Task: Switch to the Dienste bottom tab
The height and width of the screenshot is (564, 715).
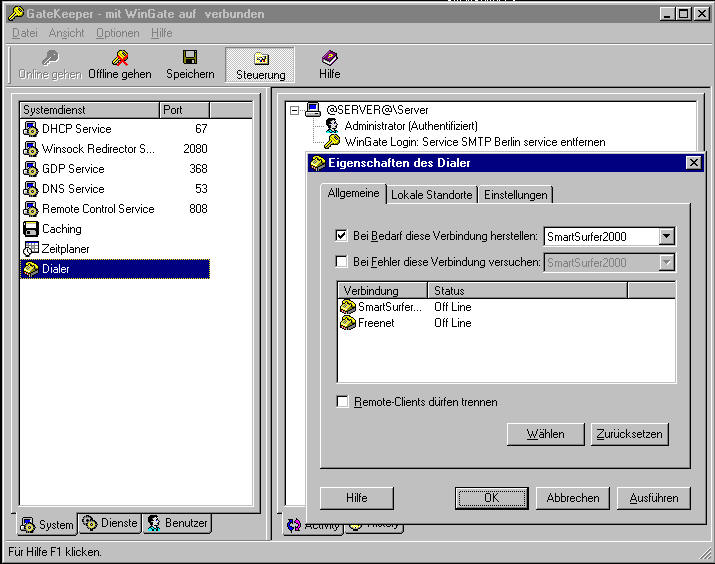Action: tap(110, 523)
